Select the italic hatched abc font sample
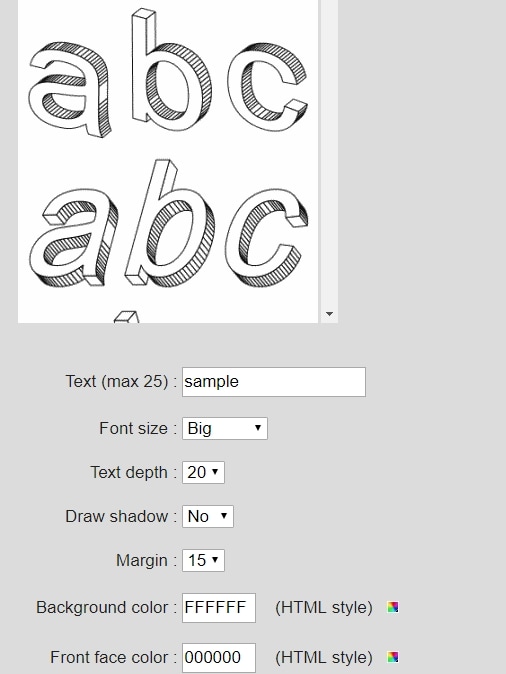Viewport: 506px width, 674px height. (x=169, y=224)
